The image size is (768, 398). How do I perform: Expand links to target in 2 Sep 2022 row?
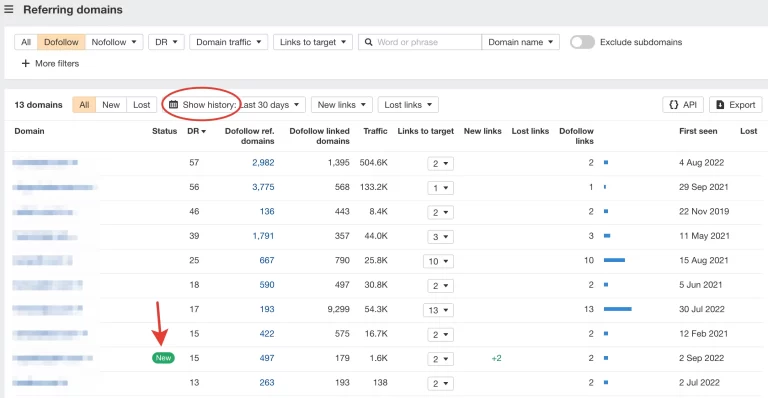tap(440, 359)
